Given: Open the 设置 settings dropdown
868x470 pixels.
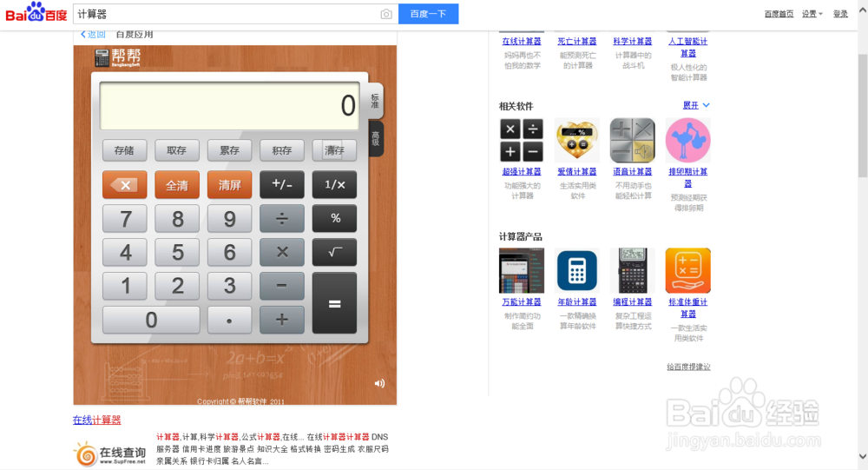Looking at the screenshot, I should tap(812, 14).
